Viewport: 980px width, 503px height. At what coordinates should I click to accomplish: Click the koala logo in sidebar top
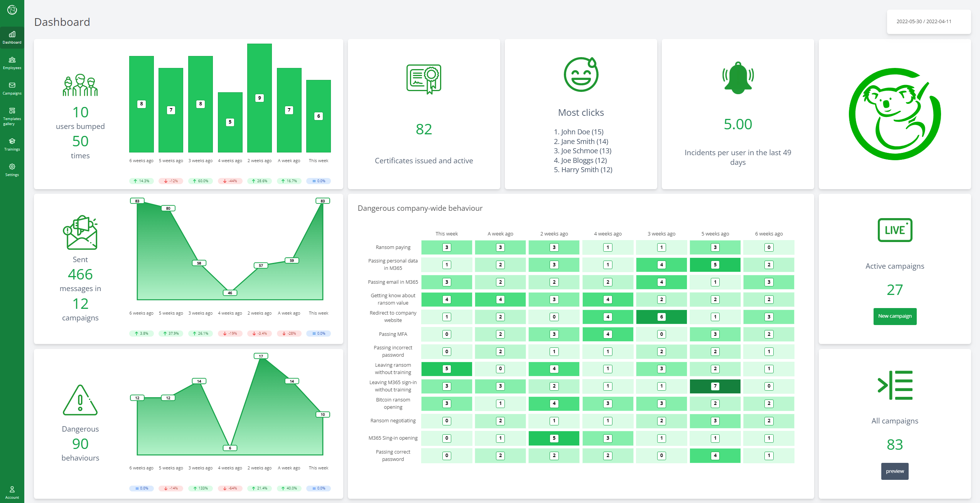pos(12,10)
